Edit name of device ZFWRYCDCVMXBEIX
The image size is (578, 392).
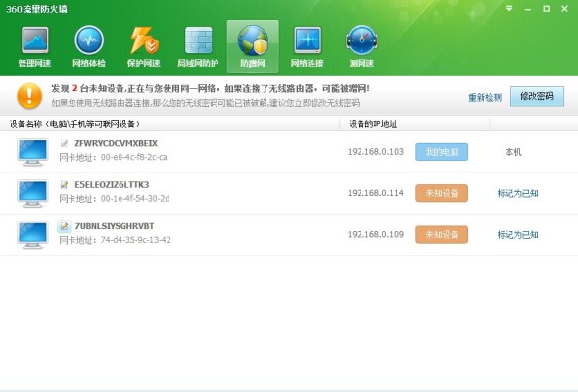64,143
